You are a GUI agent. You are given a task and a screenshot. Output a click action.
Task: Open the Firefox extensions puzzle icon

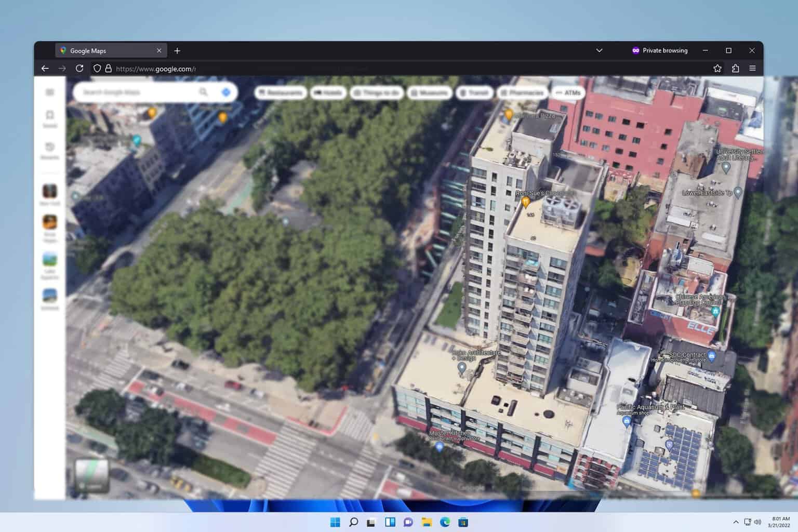click(735, 68)
